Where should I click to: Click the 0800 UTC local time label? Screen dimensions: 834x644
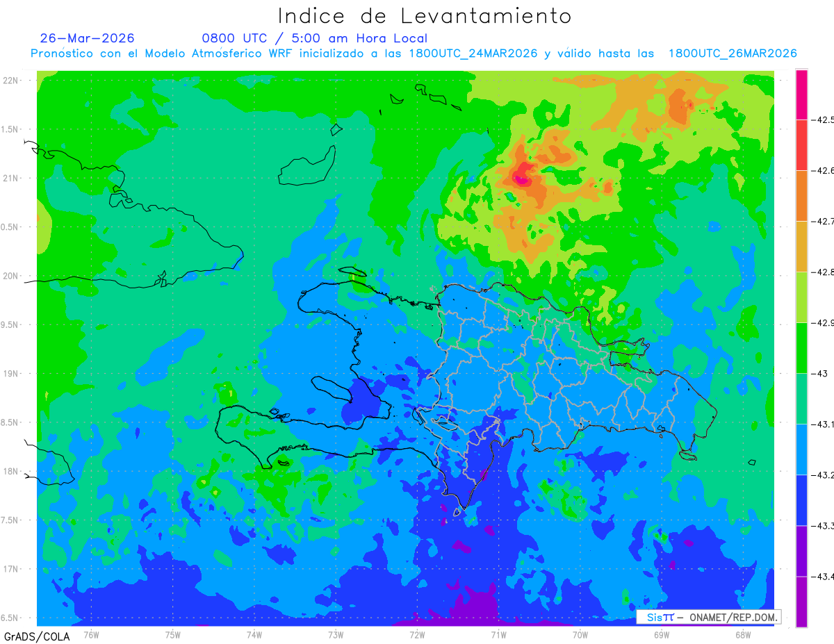tap(314, 38)
